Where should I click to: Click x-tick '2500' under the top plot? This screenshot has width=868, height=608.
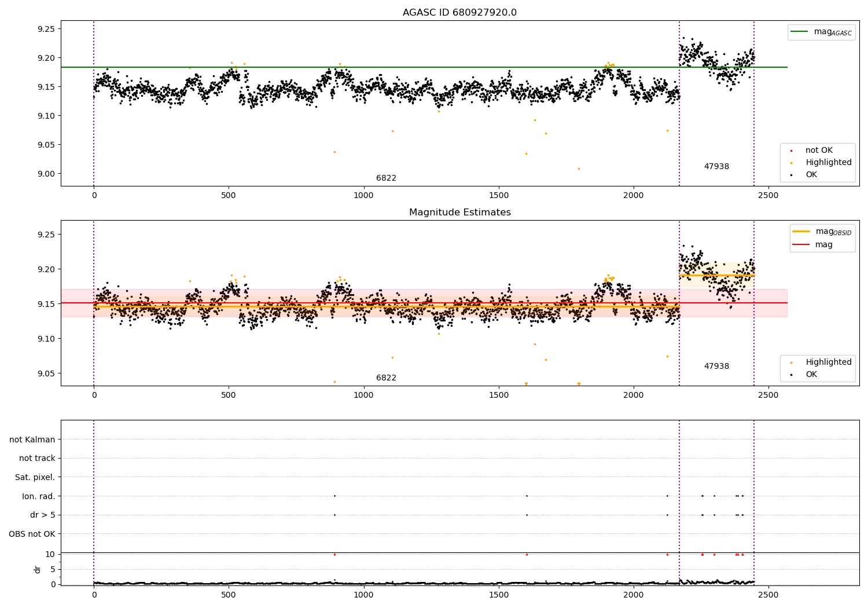768,195
